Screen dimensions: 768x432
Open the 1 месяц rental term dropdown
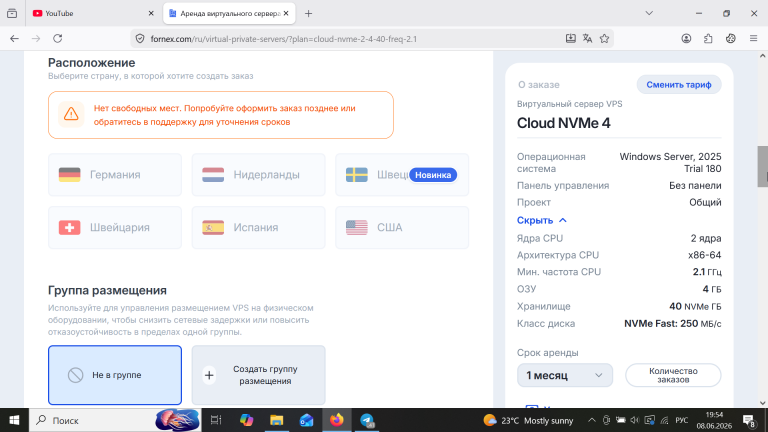pos(565,375)
